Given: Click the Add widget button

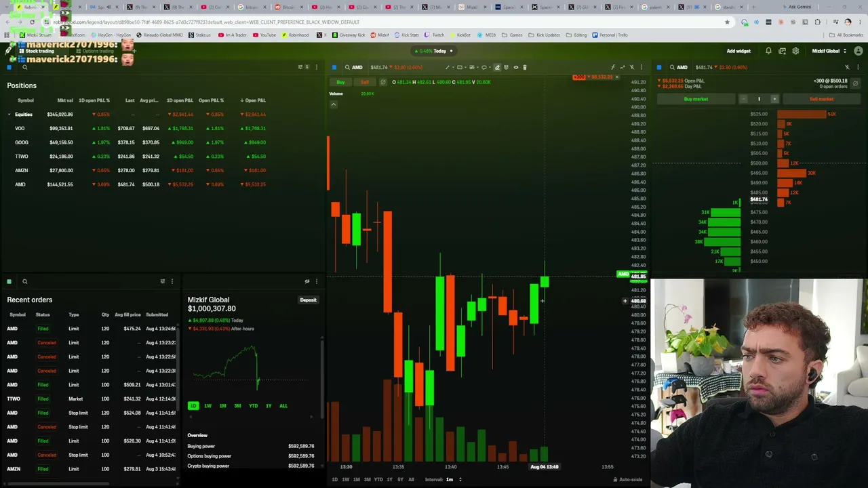Looking at the screenshot, I should 738,51.
